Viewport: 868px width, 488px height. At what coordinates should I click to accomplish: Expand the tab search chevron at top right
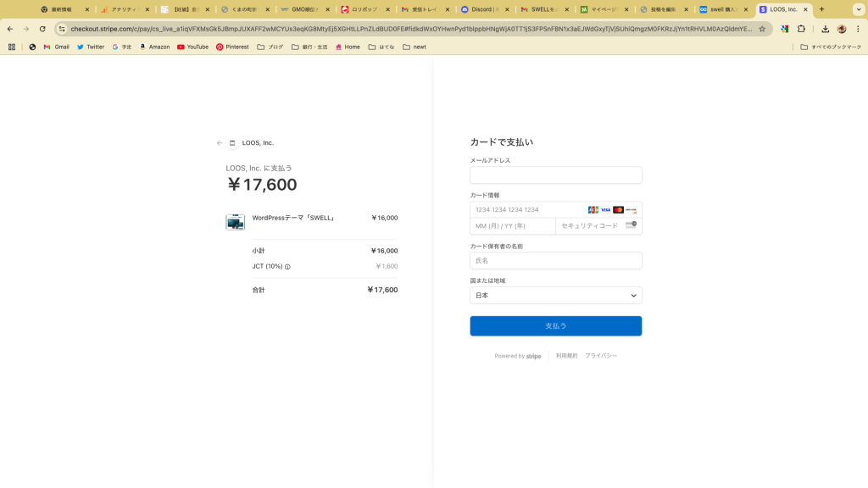coord(857,9)
